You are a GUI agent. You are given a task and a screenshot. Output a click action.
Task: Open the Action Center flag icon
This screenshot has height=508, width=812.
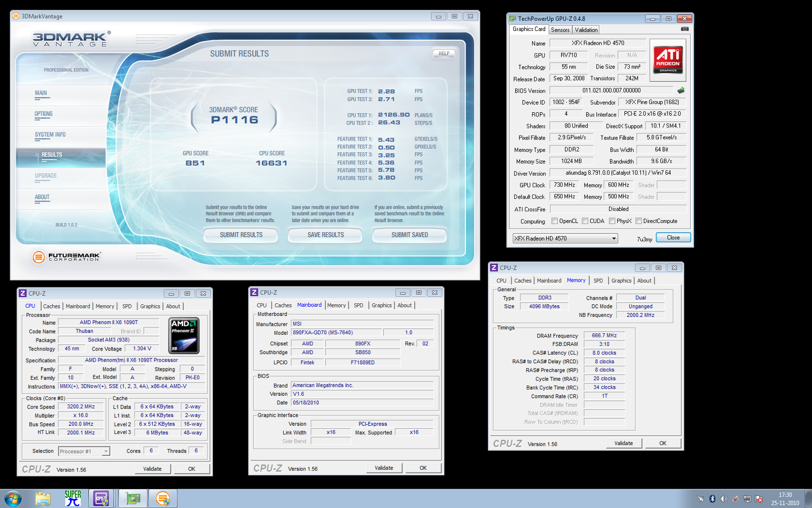point(759,499)
